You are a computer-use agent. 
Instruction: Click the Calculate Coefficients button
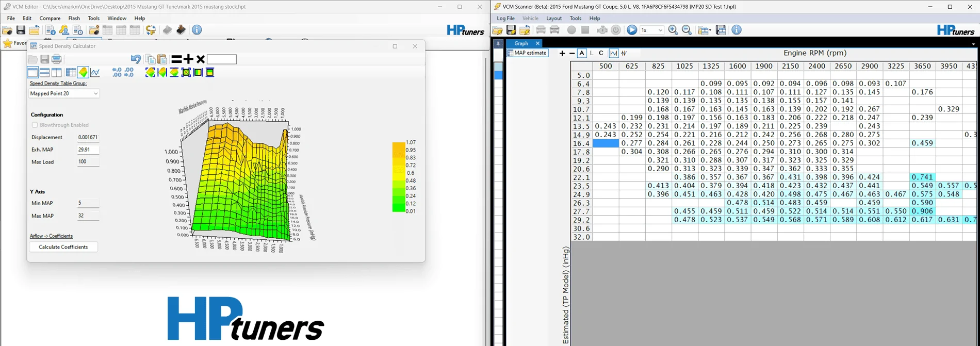63,247
